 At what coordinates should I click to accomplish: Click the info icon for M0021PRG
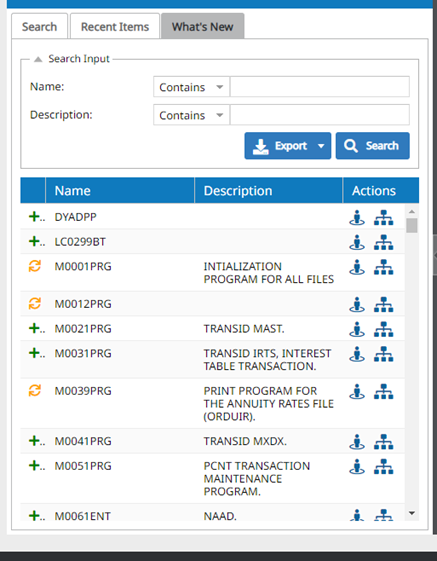tap(357, 329)
